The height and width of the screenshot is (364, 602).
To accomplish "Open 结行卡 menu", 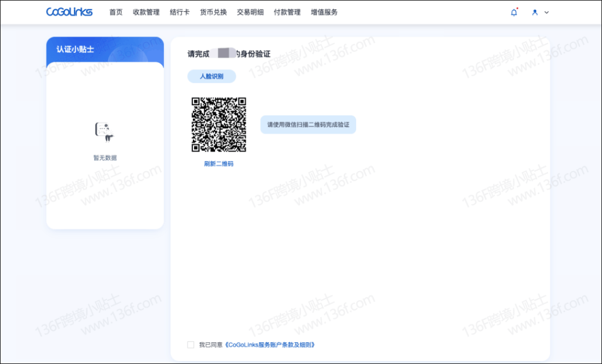I will tap(180, 12).
